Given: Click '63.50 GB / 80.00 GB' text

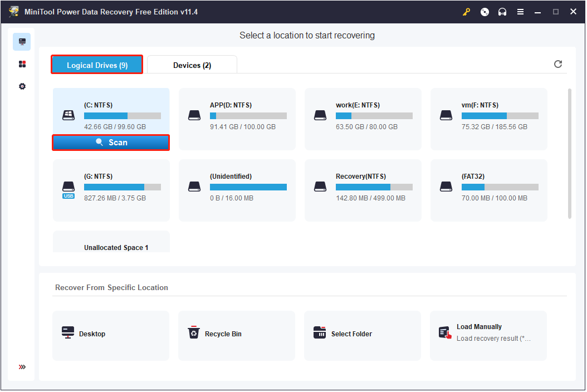Looking at the screenshot, I should click(x=366, y=127).
